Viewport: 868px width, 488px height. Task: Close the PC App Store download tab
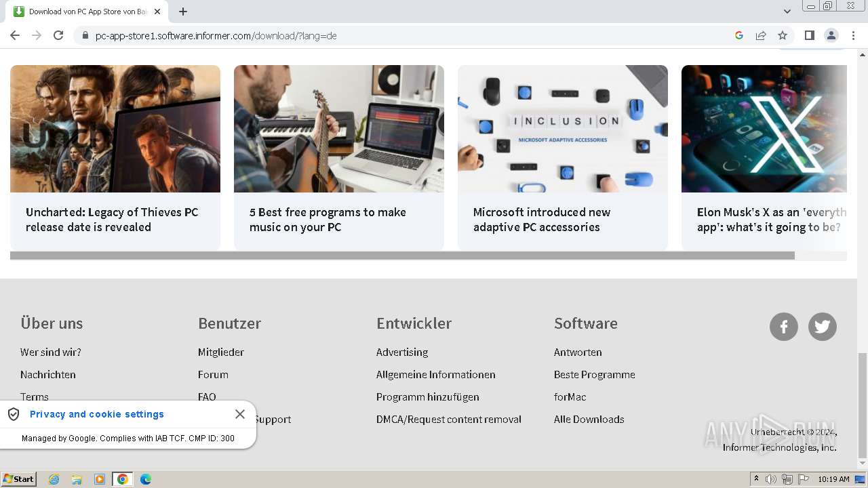click(x=157, y=12)
